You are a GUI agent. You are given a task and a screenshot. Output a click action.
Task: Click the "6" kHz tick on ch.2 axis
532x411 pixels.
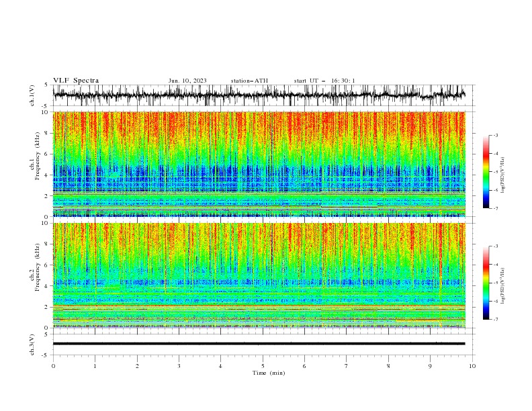48,265
